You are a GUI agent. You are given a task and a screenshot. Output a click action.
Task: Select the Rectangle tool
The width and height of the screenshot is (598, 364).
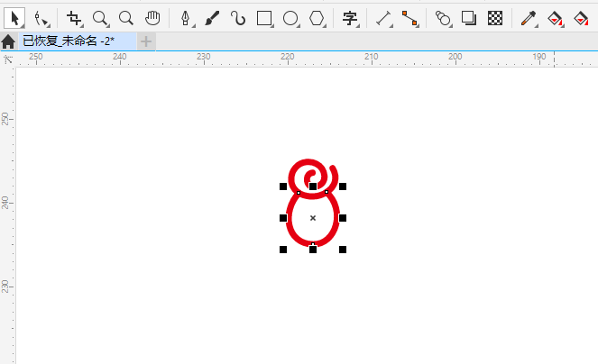tap(264, 18)
